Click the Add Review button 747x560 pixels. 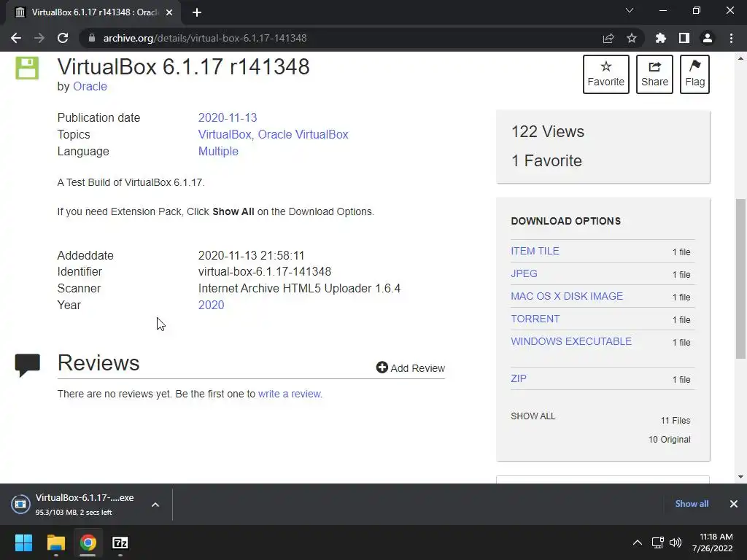(x=411, y=368)
